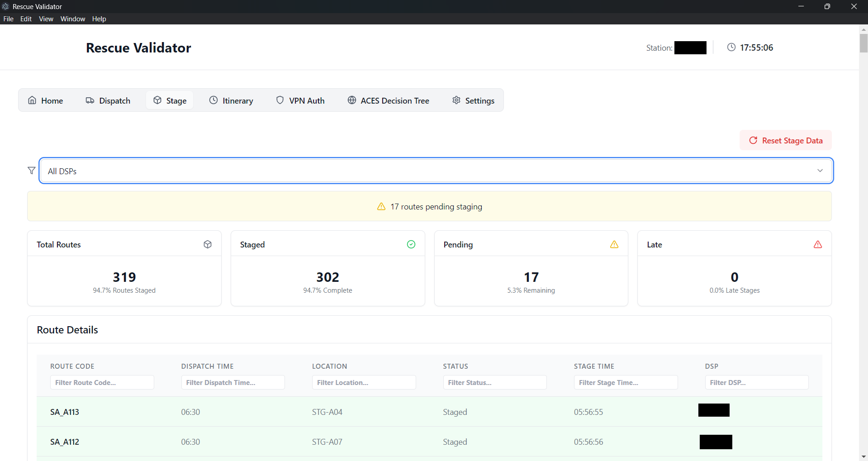Click the yellow warning icon on Pending card

pos(614,244)
